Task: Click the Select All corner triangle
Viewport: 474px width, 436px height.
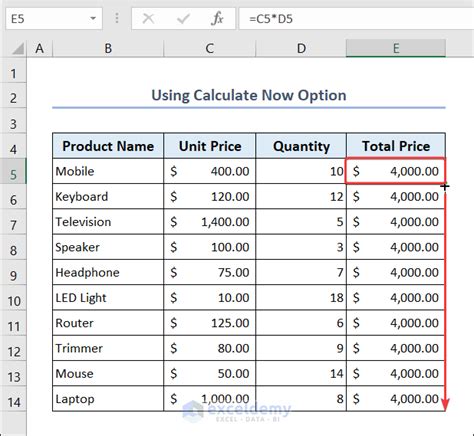Action: (18, 49)
